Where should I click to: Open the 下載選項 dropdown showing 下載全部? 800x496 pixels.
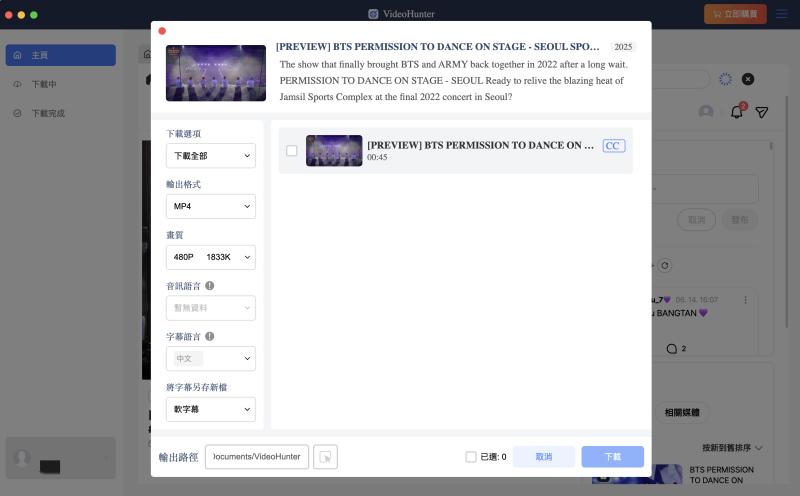(211, 156)
